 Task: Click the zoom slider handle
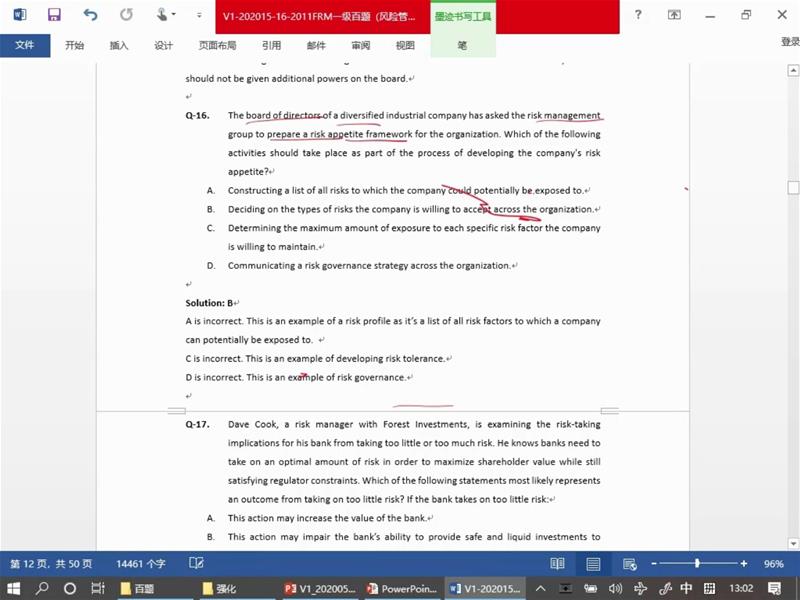point(697,563)
